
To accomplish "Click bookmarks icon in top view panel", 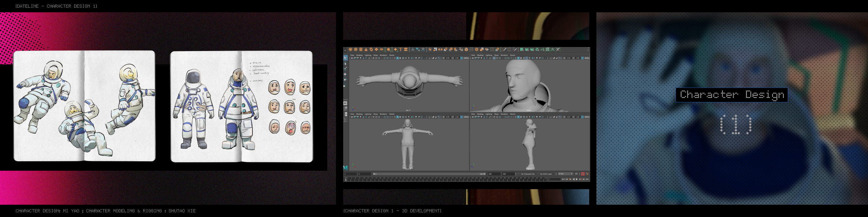I will 361,58.
